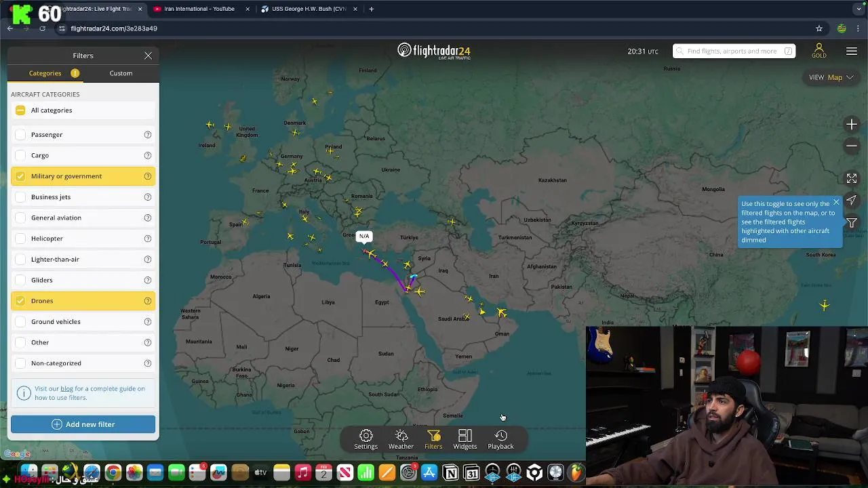The height and width of the screenshot is (488, 868).
Task: Open the Playback toolbar button
Action: [x=500, y=439]
